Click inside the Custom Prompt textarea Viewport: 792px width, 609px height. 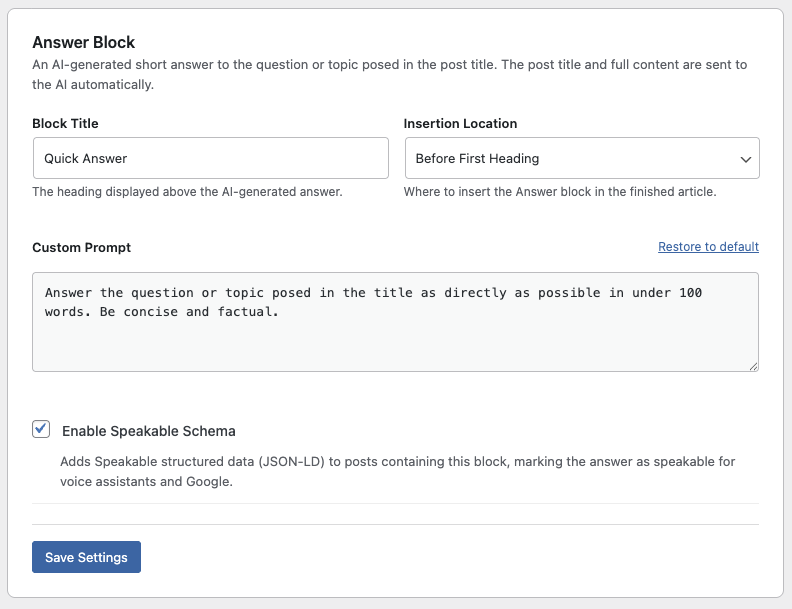coord(395,322)
